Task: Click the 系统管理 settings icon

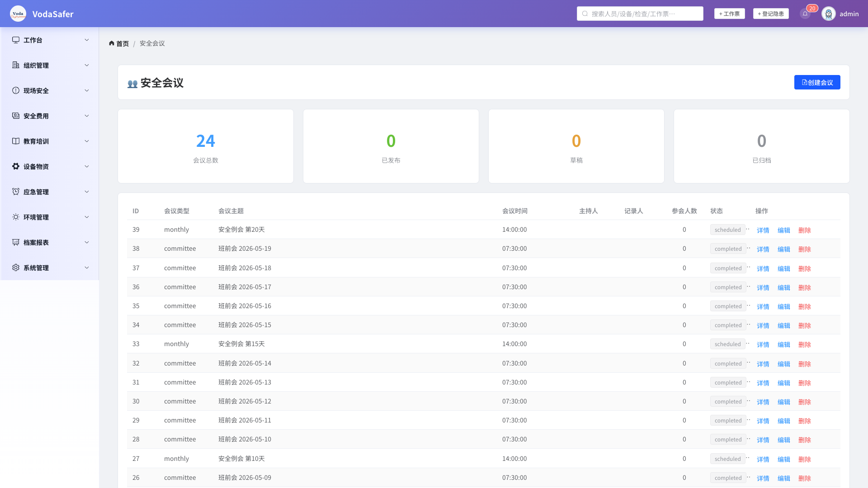Action: [x=16, y=267]
